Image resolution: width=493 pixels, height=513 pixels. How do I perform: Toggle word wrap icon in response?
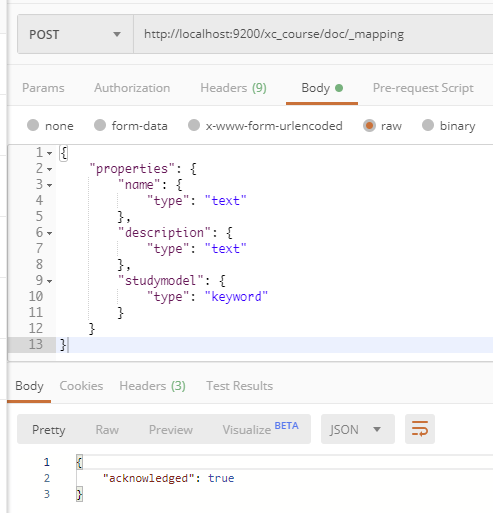coord(420,429)
